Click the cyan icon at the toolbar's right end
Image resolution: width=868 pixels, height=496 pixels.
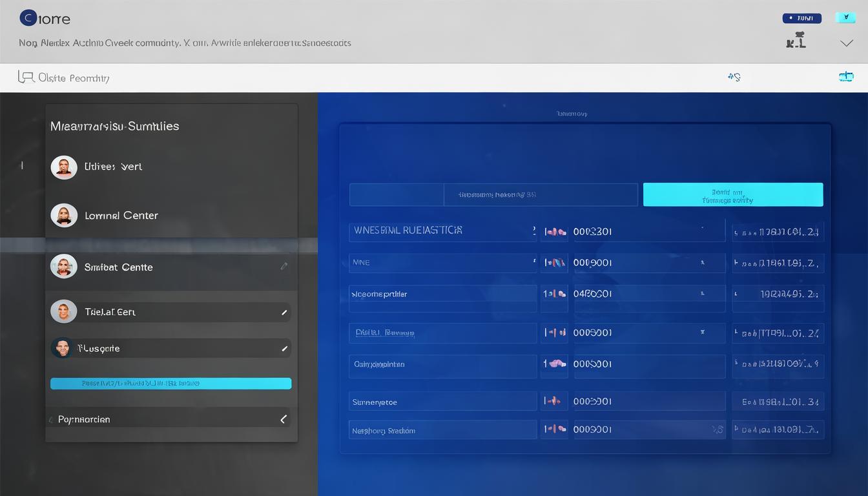(845, 77)
